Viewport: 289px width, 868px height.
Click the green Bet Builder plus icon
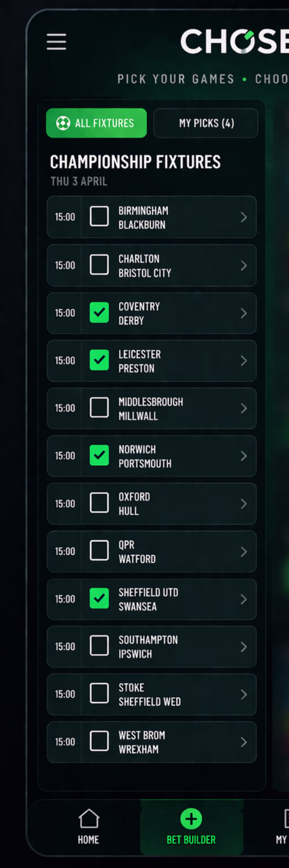(x=191, y=819)
